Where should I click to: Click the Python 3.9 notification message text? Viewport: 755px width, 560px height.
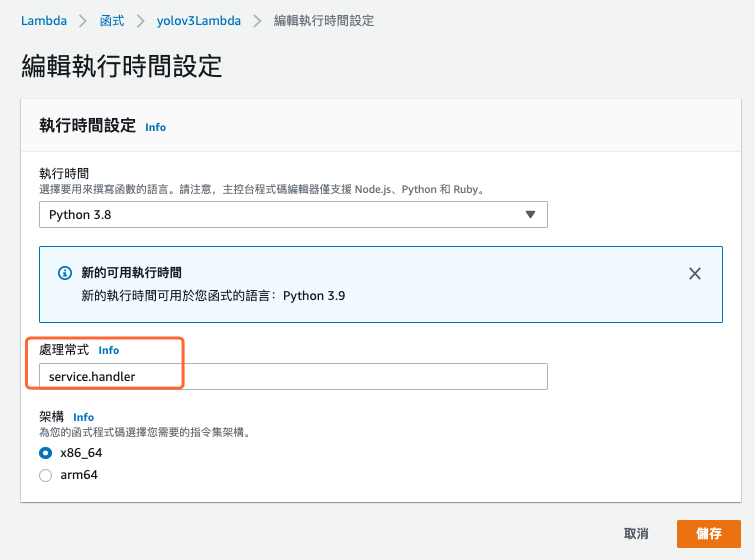coord(213,296)
